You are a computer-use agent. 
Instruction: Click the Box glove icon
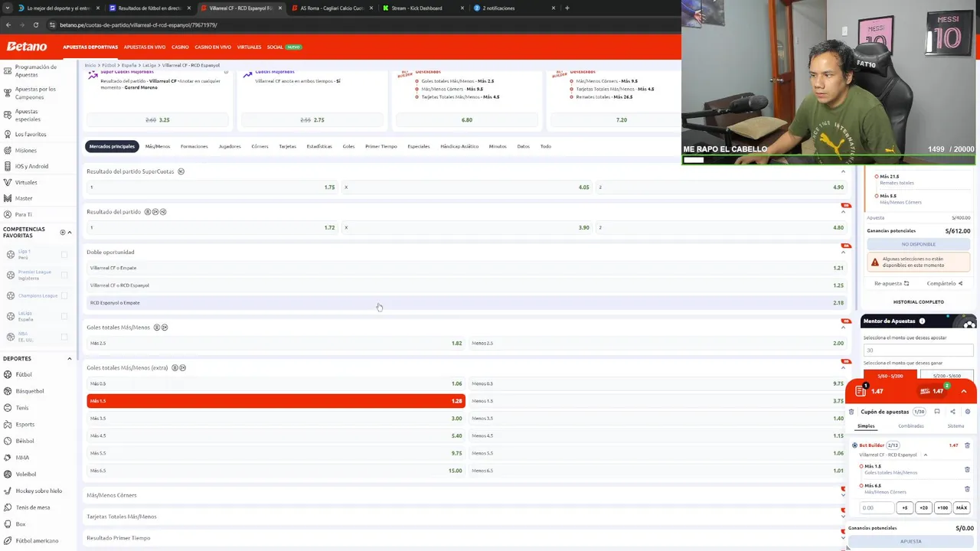8,524
